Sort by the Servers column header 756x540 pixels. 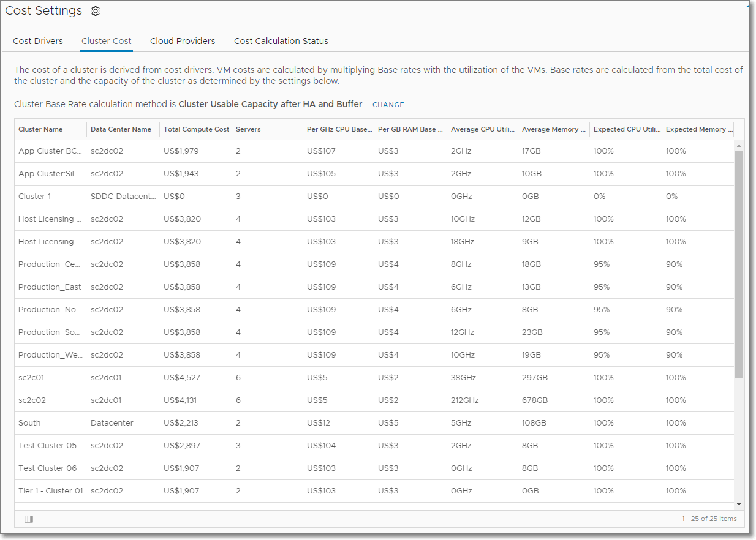(x=248, y=129)
